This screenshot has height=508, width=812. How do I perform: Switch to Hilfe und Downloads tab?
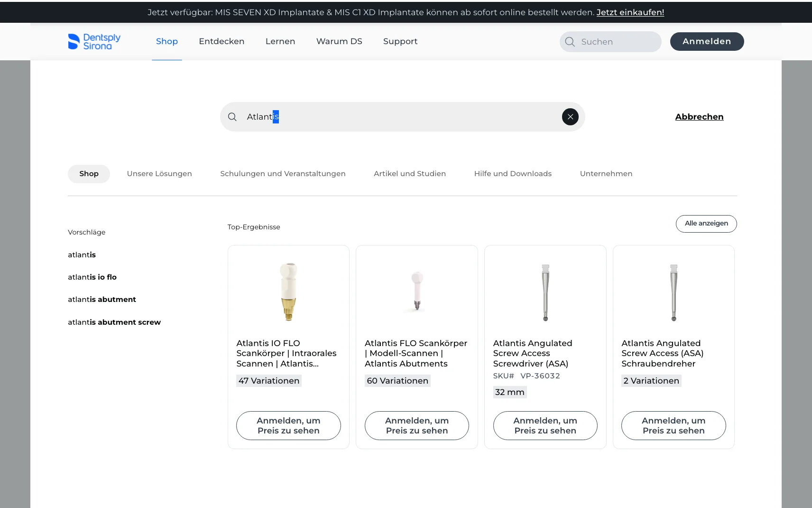[513, 174]
